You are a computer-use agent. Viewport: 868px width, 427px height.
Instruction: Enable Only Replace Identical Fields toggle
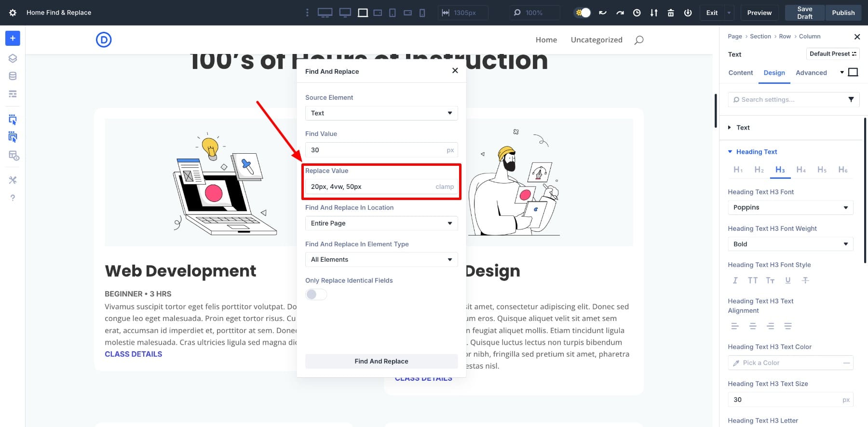pos(316,294)
